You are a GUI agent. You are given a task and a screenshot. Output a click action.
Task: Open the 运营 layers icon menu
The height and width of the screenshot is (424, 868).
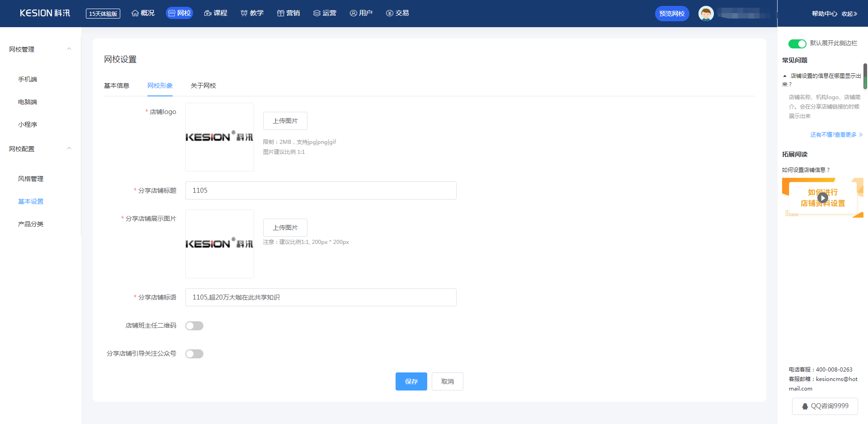pyautogui.click(x=317, y=13)
